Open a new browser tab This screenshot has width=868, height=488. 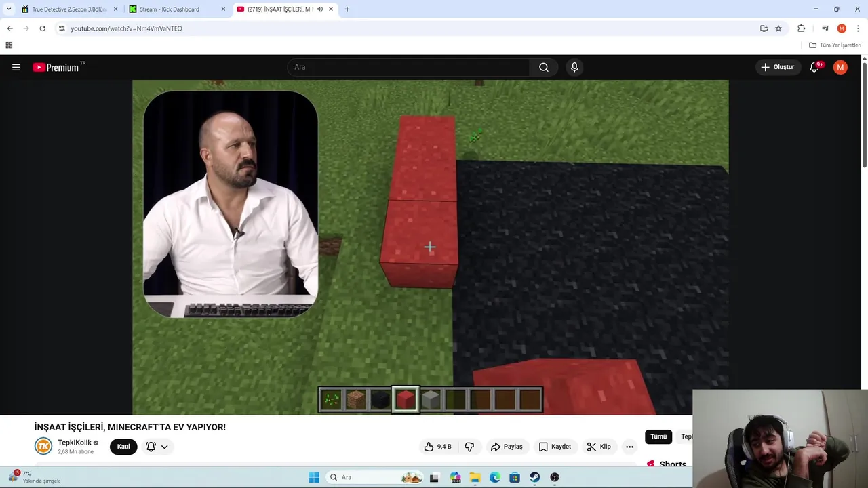click(347, 9)
